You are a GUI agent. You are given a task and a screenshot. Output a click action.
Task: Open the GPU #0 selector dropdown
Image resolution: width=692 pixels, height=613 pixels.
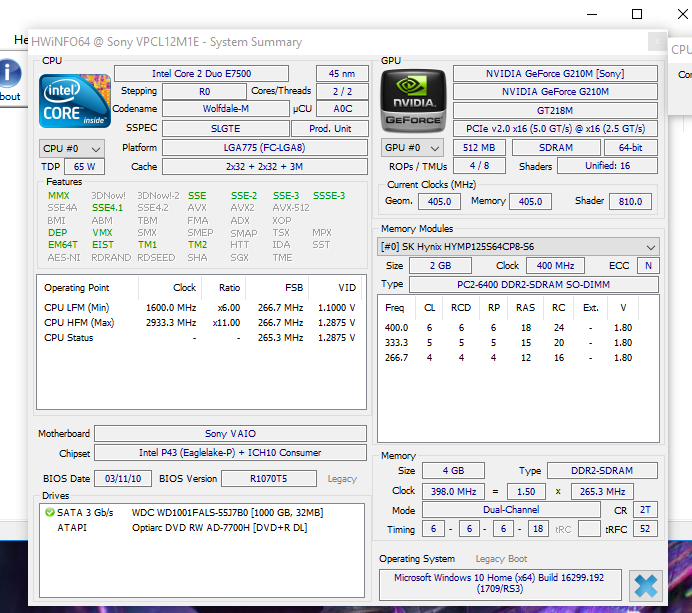click(412, 147)
